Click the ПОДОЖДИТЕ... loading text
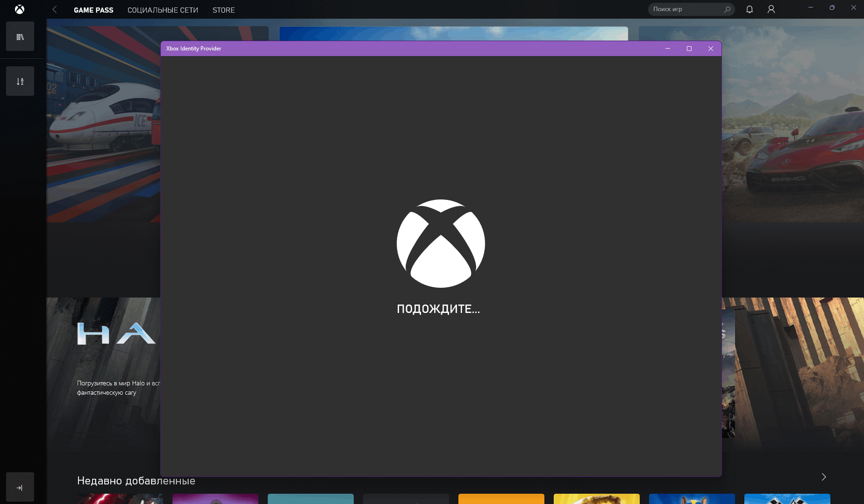The width and height of the screenshot is (864, 504). pyautogui.click(x=438, y=309)
